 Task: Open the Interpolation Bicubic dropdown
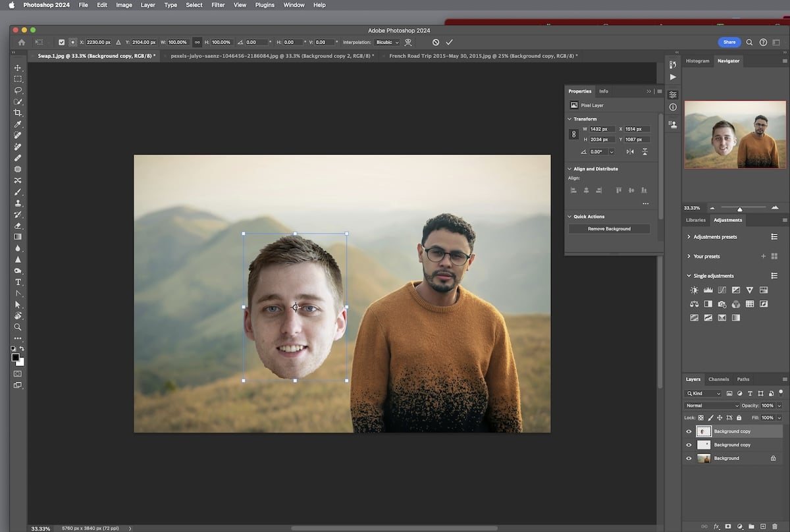click(x=387, y=42)
